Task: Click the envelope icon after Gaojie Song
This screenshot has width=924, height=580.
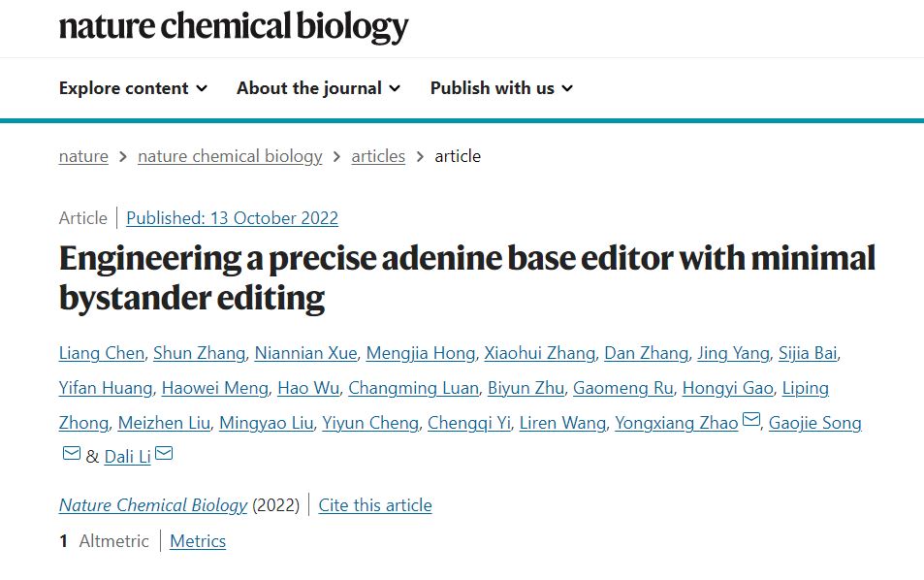Action: (x=71, y=454)
